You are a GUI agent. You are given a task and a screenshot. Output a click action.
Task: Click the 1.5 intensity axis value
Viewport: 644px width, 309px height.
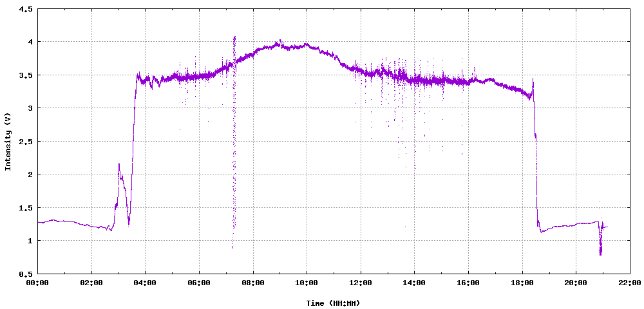[26, 208]
